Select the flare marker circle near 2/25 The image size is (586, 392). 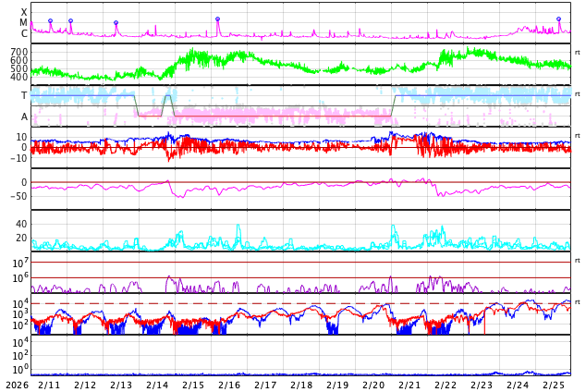[558, 18]
